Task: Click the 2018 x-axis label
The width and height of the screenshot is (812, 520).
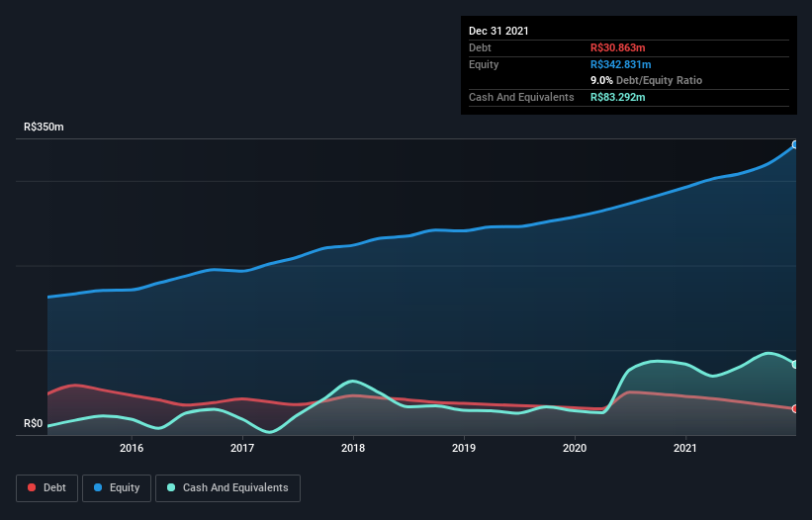Action: click(354, 448)
